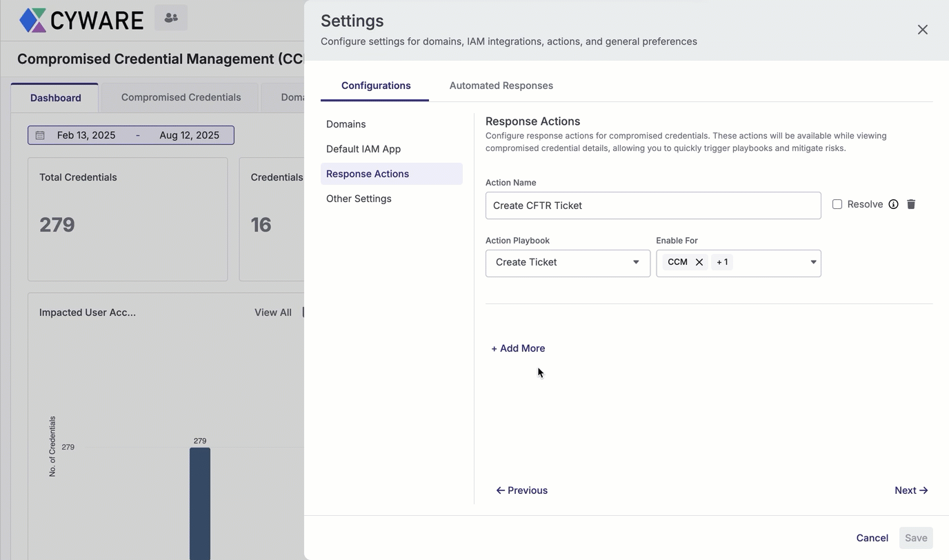Click + Add More link
This screenshot has height=560, width=949.
point(518,348)
